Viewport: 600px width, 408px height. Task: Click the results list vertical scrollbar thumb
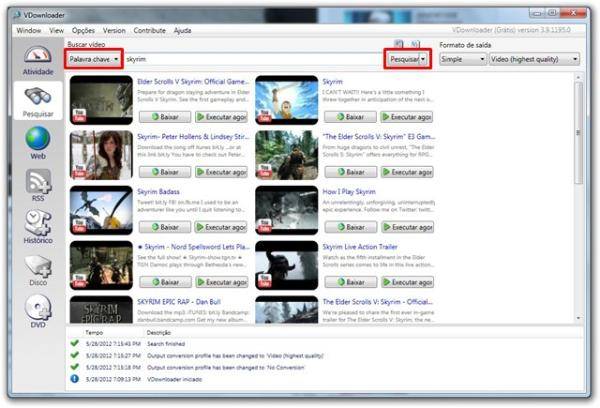[x=578, y=132]
